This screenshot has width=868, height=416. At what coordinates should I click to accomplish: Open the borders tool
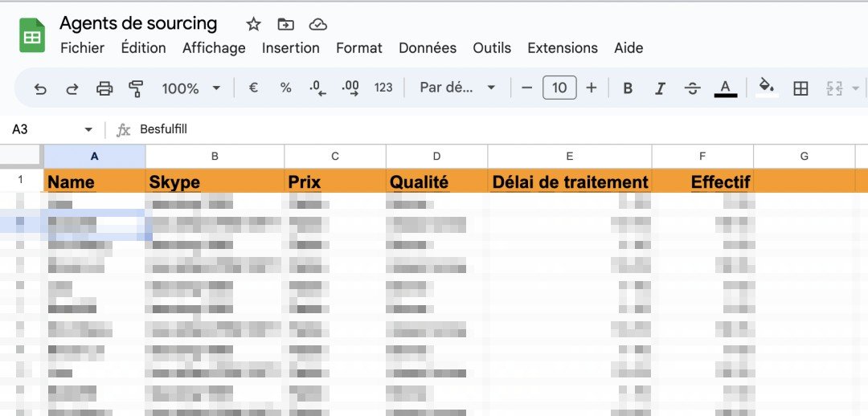800,88
